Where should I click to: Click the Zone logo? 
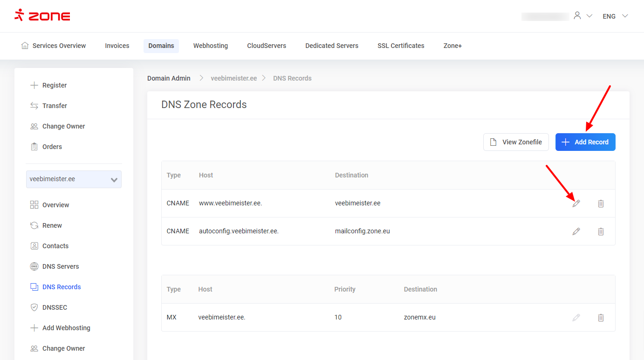[42, 16]
